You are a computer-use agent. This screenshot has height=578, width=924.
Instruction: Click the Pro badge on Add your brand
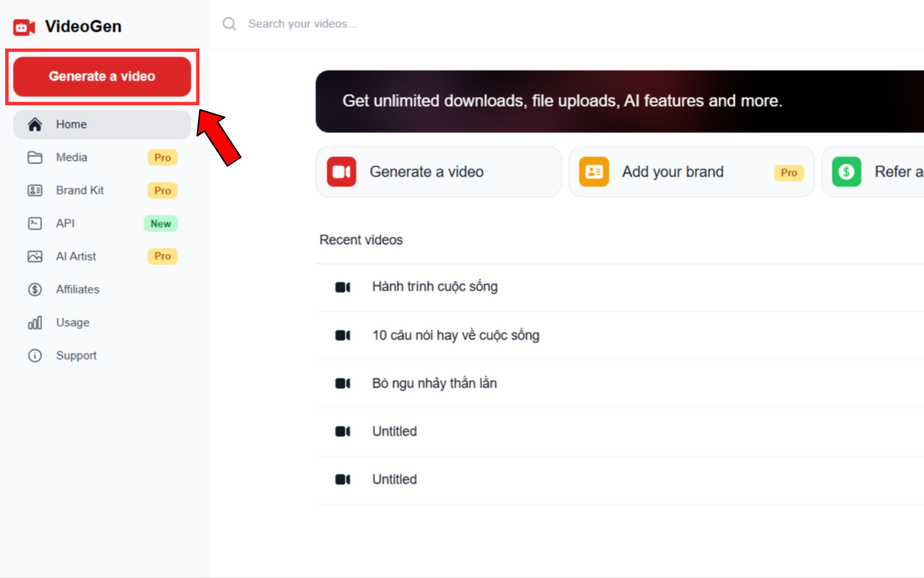(x=789, y=172)
